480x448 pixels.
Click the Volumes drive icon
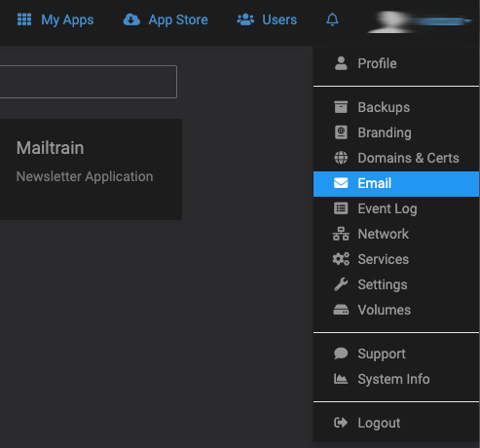[x=341, y=310]
